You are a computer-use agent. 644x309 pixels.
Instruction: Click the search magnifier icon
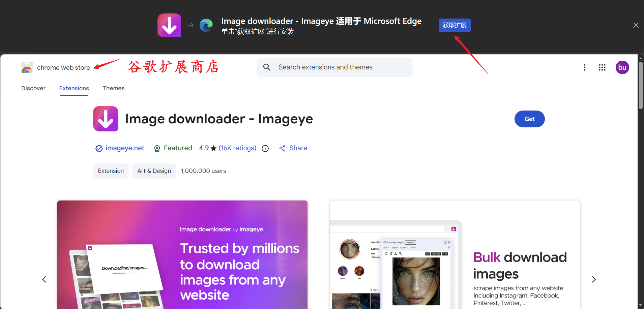[x=267, y=67]
